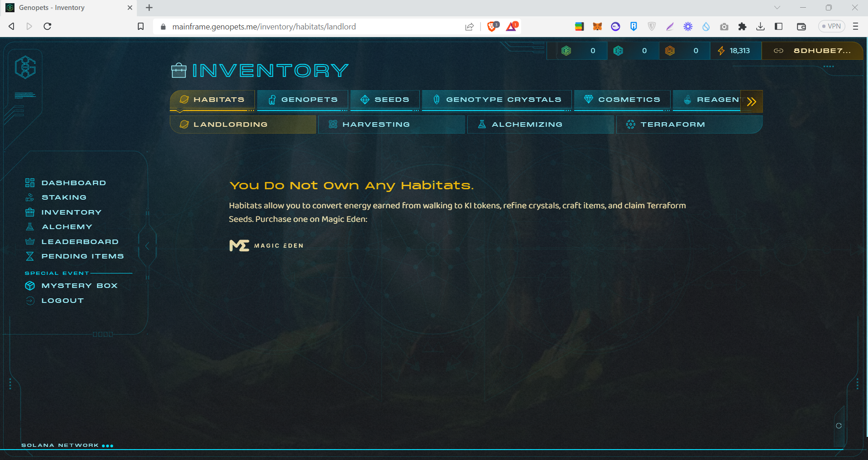
Task: Open the extensions puzzle menu
Action: 742,27
